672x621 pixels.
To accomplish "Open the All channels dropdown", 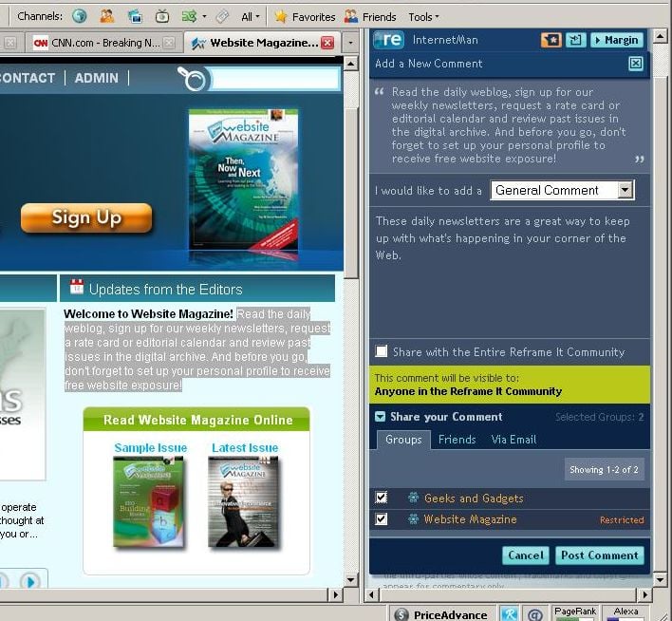I will coord(251,17).
